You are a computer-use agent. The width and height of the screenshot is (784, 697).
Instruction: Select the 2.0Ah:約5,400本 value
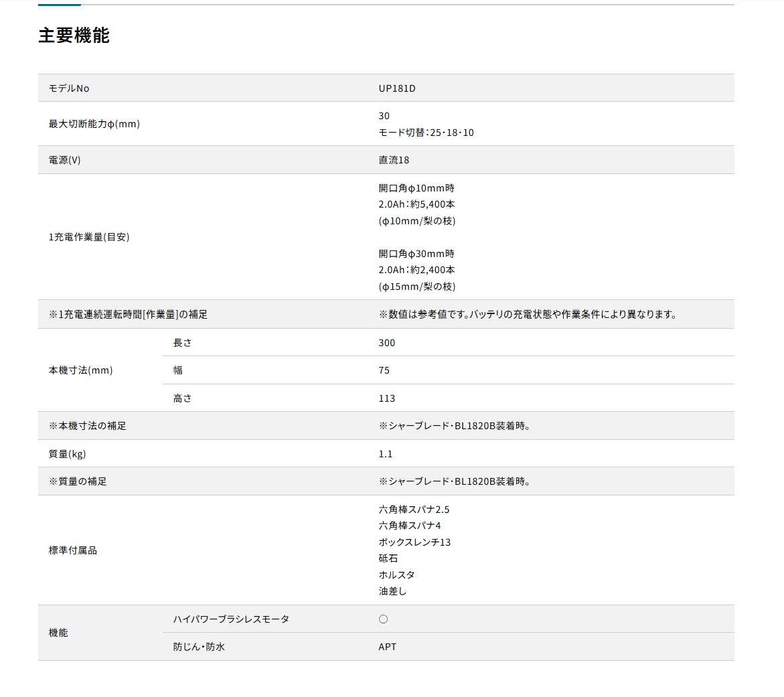[416, 204]
